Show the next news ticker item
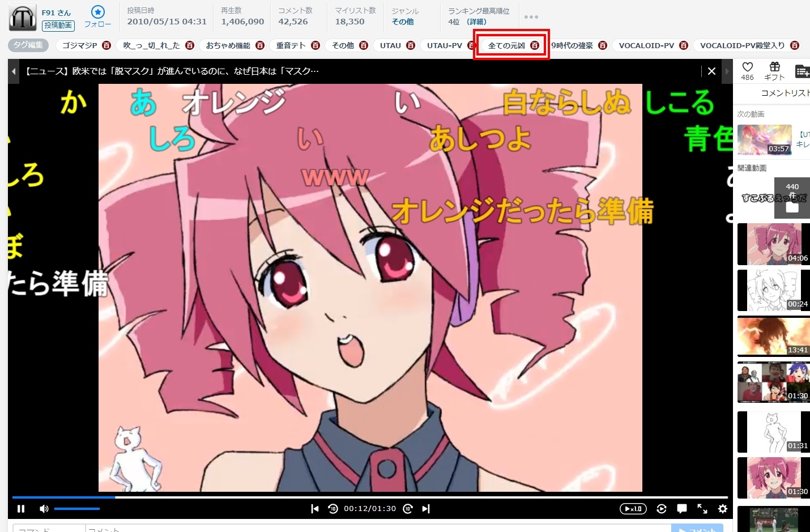 [x=727, y=71]
